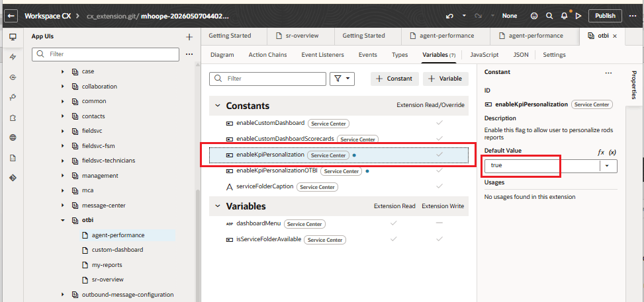Image resolution: width=644 pixels, height=302 pixels.
Task: Open the dropdown arrow next to undo
Action: pos(464,16)
